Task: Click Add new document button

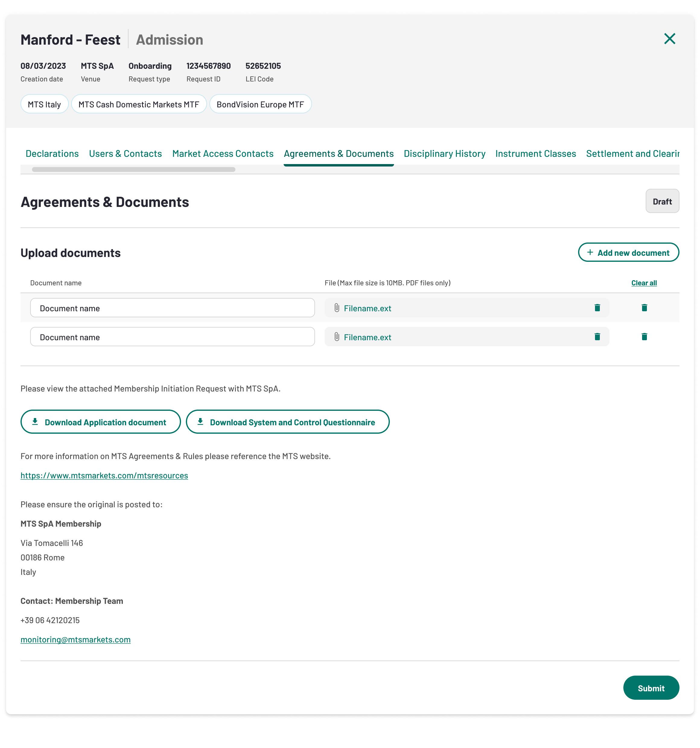Action: pyautogui.click(x=628, y=252)
